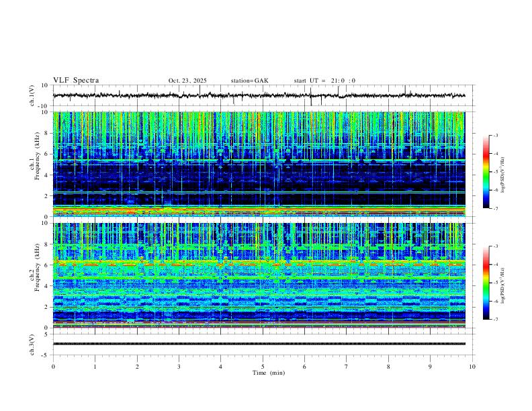Click the ch.1 color scale "log(PSD)" caption
Image resolution: width=532 pixels, height=411 pixels.
pos(503,175)
